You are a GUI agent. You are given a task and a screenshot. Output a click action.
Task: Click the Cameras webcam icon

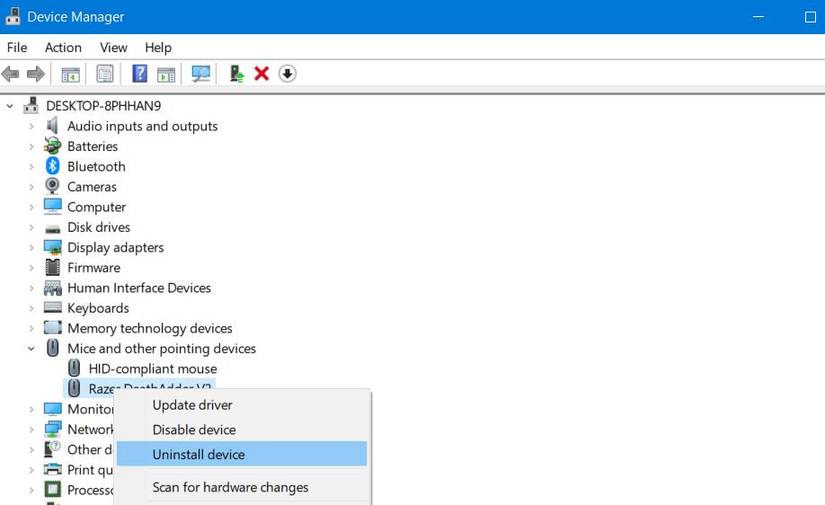pyautogui.click(x=52, y=186)
